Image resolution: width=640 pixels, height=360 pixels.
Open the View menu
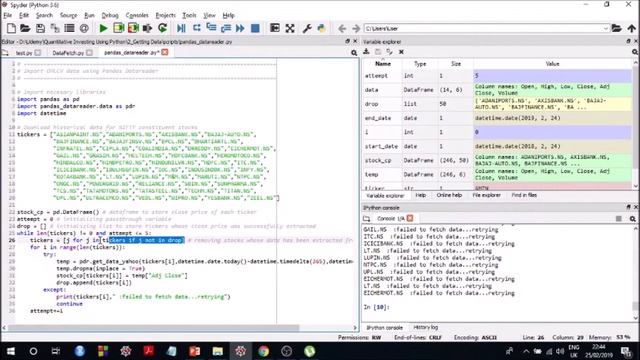(209, 15)
